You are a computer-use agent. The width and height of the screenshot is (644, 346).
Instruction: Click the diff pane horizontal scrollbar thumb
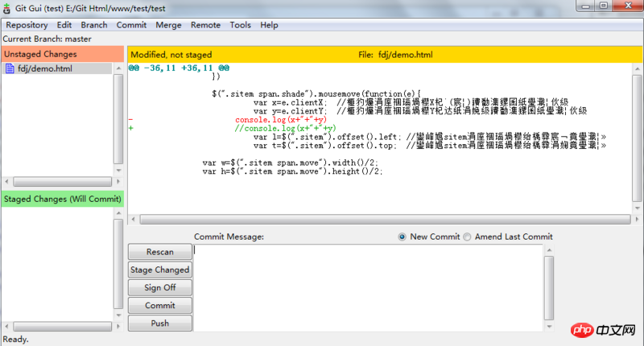click(386, 220)
